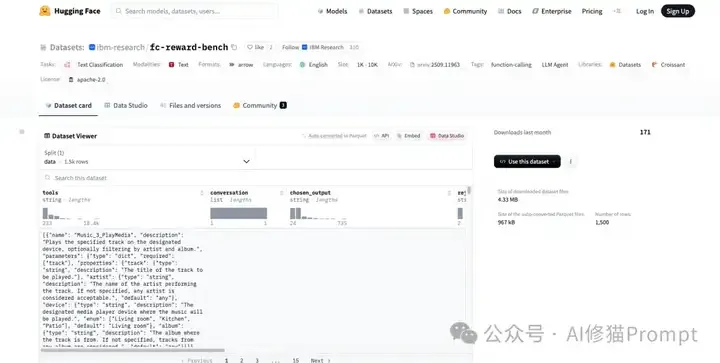Click the LLM Agent tag

[555, 65]
